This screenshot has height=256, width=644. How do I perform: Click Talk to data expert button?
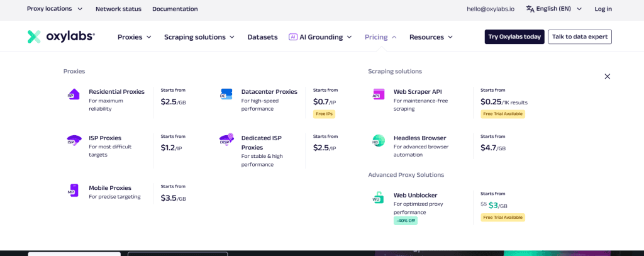click(579, 36)
